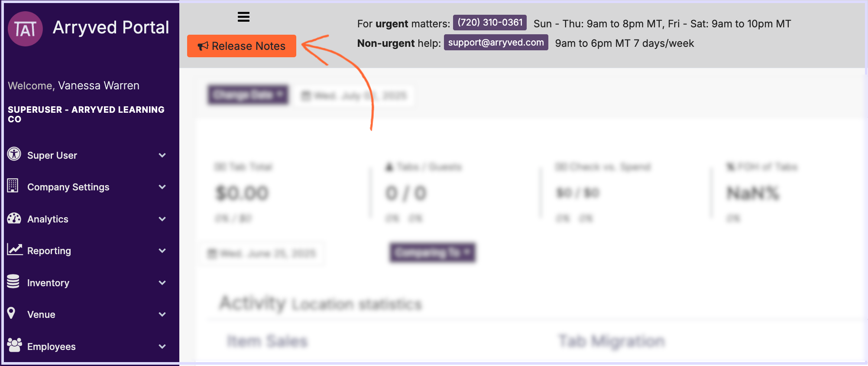This screenshot has width=868, height=366.
Task: Click the Reporting chart icon
Action: [x=15, y=249]
